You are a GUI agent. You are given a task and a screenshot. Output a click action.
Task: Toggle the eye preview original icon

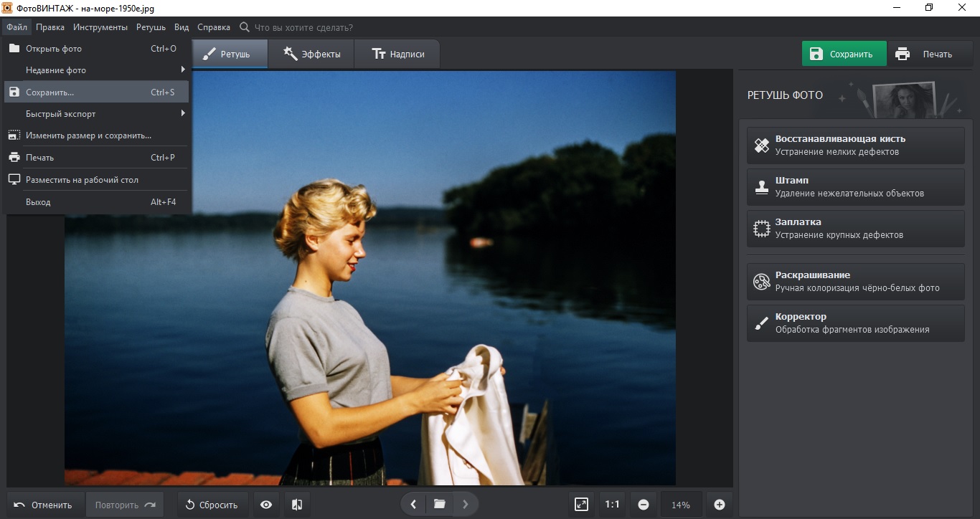point(266,505)
